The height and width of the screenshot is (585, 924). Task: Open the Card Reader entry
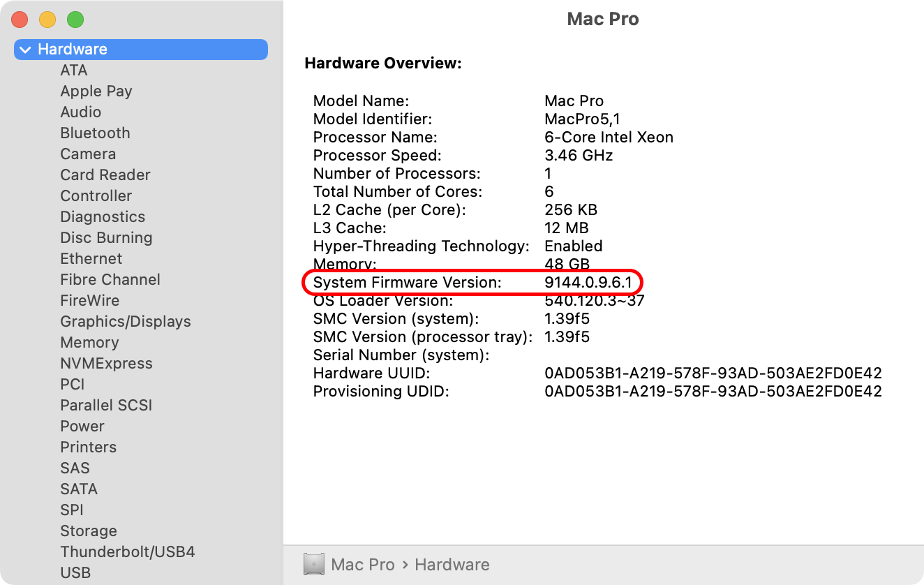[105, 175]
